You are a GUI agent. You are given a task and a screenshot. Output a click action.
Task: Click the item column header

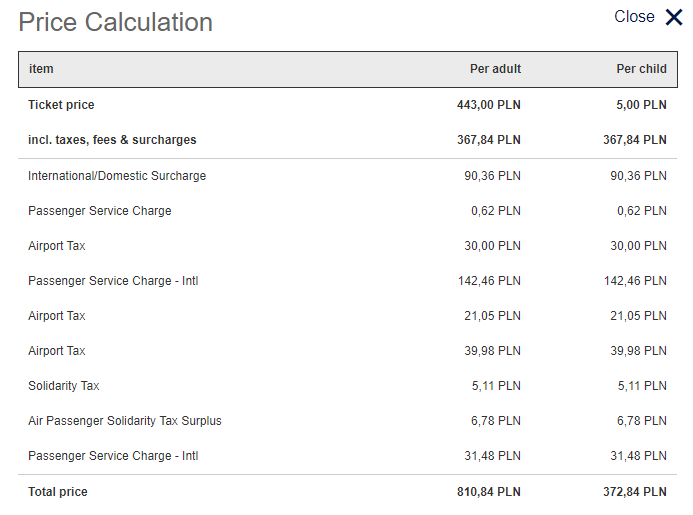coord(41,69)
